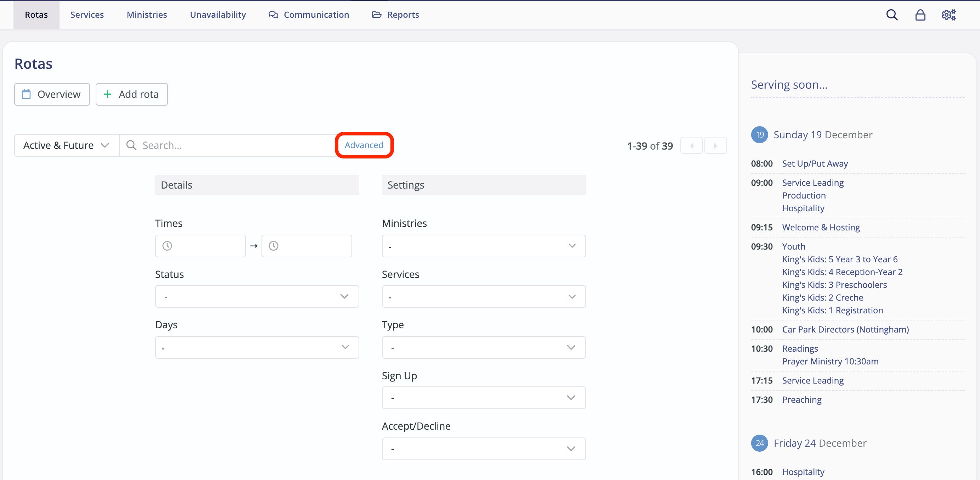980x480 pixels.
Task: Click into the Search rotas field
Action: click(228, 145)
